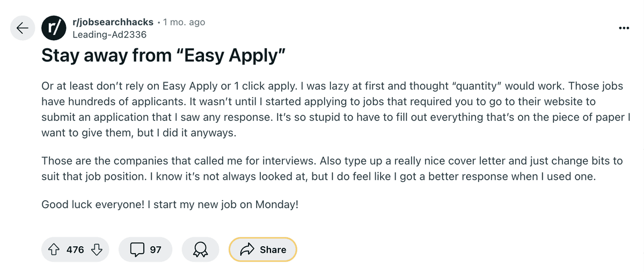Click the 476 vote score
644x272 pixels.
pyautogui.click(x=75, y=249)
